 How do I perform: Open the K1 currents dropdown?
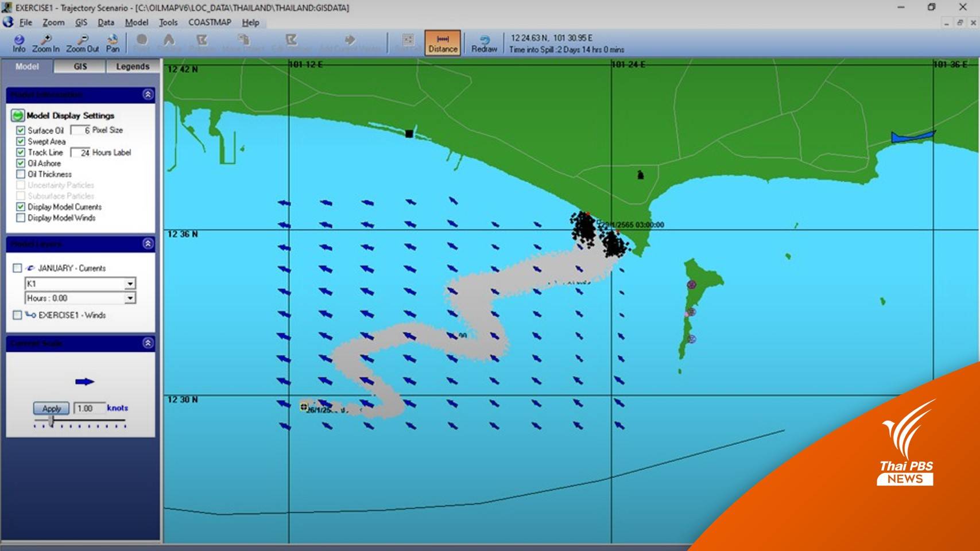[x=130, y=284]
